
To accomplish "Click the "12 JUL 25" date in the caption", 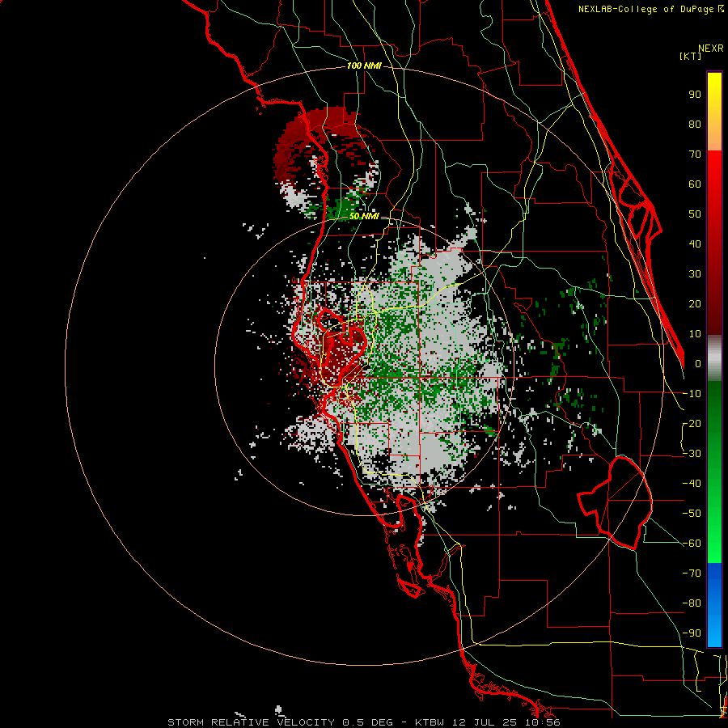I will pos(485,722).
